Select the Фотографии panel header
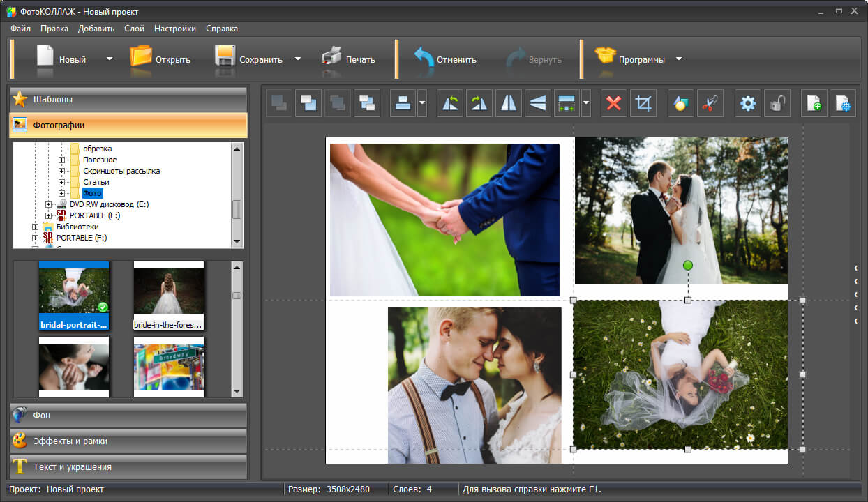 (x=128, y=125)
